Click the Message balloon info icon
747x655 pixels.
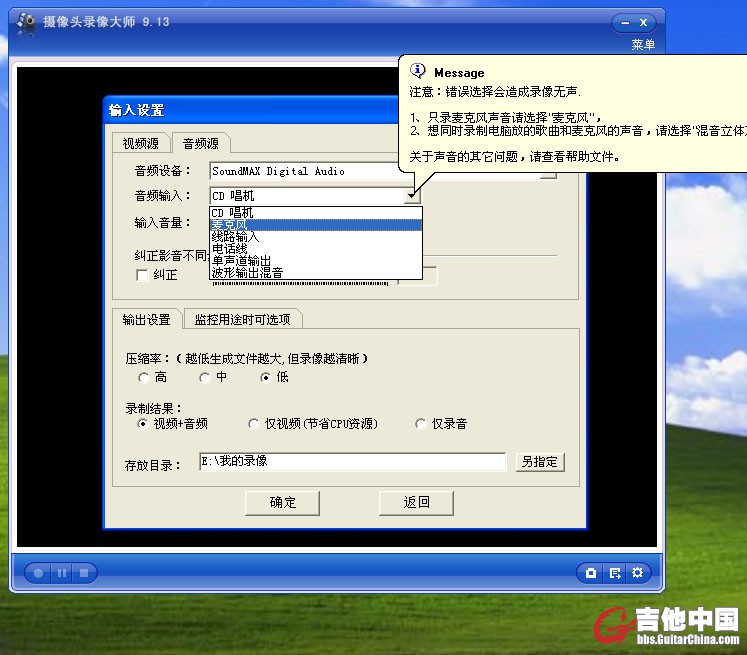click(x=418, y=71)
